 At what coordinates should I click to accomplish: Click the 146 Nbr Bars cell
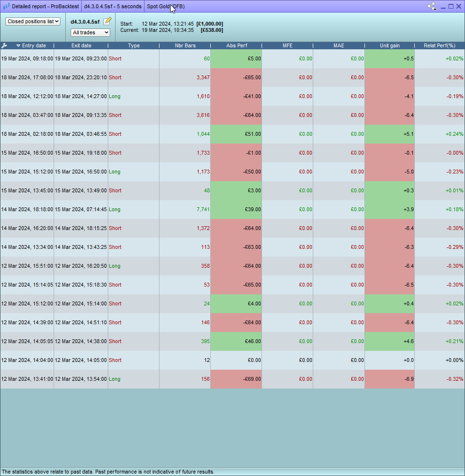tap(185, 322)
